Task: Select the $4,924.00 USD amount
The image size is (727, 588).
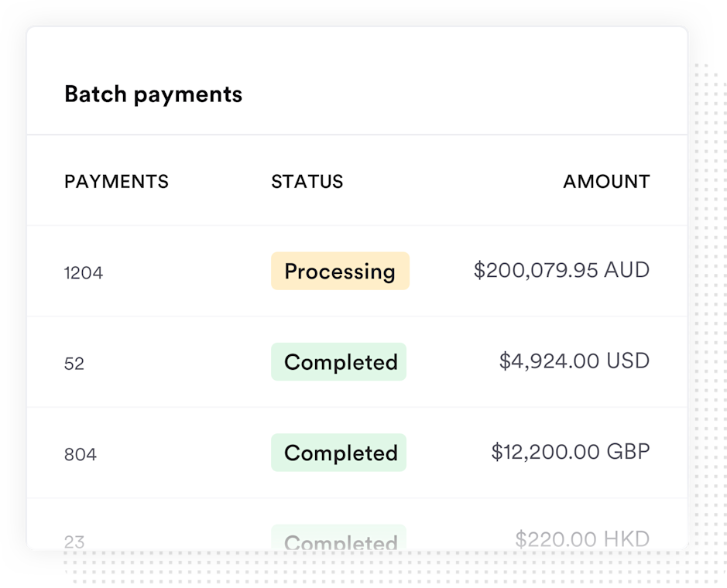Action: [574, 361]
